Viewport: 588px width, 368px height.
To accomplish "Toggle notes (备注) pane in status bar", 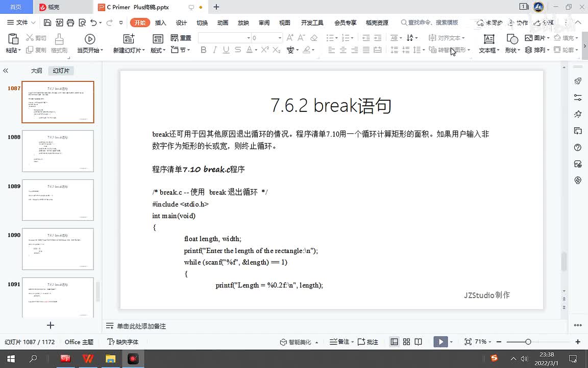I will coord(339,342).
